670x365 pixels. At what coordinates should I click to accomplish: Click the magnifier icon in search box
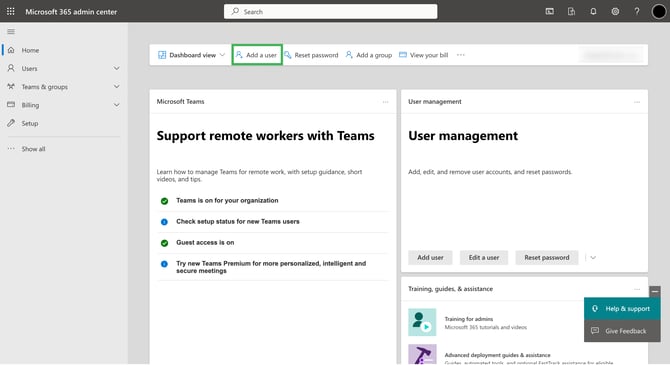pos(235,12)
